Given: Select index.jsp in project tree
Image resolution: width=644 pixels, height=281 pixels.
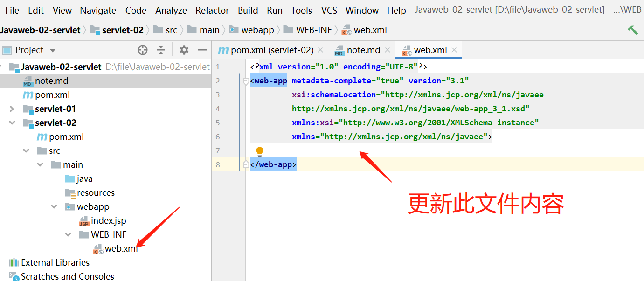Looking at the screenshot, I should click(x=109, y=220).
